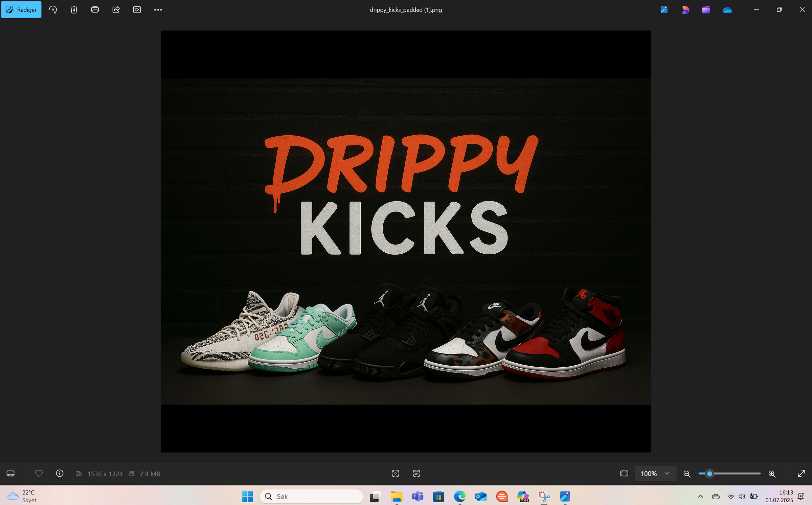Image resolution: width=812 pixels, height=505 pixels.
Task: Rotate the image
Action: pos(53,9)
